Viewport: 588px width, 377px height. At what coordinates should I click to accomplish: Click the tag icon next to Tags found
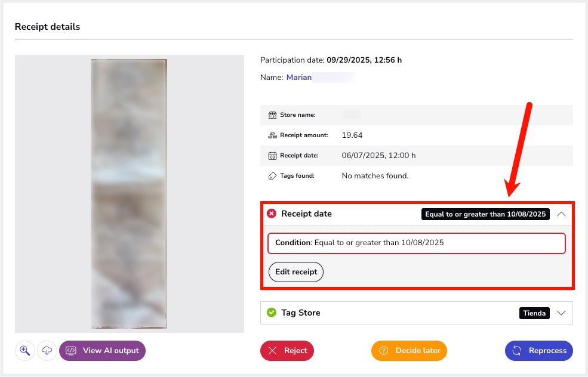click(272, 176)
